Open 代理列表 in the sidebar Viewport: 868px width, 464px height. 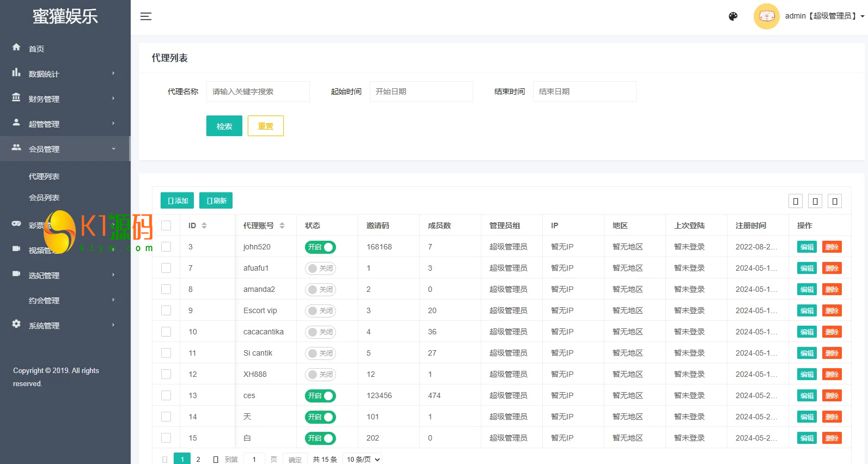(44, 176)
